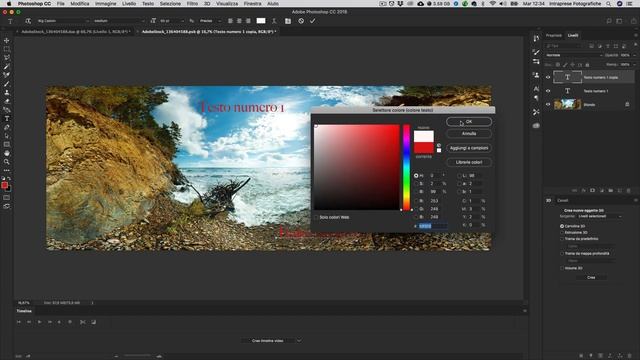This screenshot has height=360, width=640.
Task: Open the layer blending mode dropdown
Action: (574, 55)
